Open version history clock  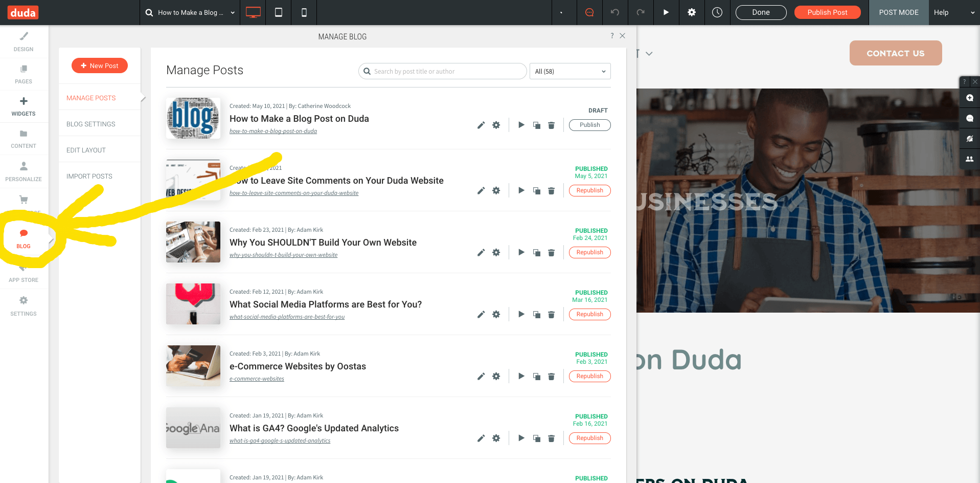[717, 12]
